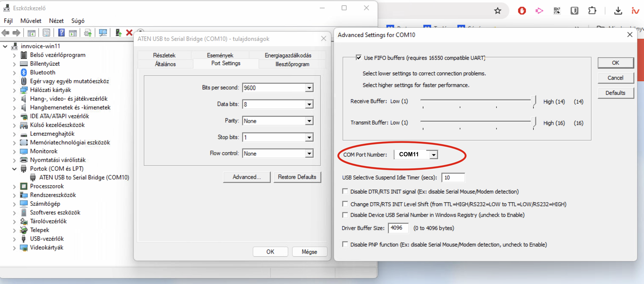The height and width of the screenshot is (284, 644).
Task: Click the Receive Buffer slider handle
Action: click(x=534, y=101)
